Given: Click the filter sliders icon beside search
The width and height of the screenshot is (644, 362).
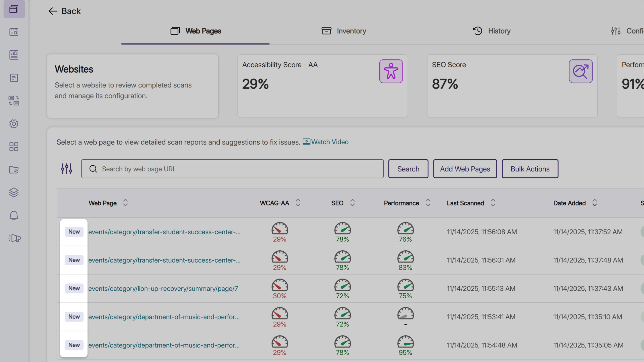Looking at the screenshot, I should [x=67, y=169].
